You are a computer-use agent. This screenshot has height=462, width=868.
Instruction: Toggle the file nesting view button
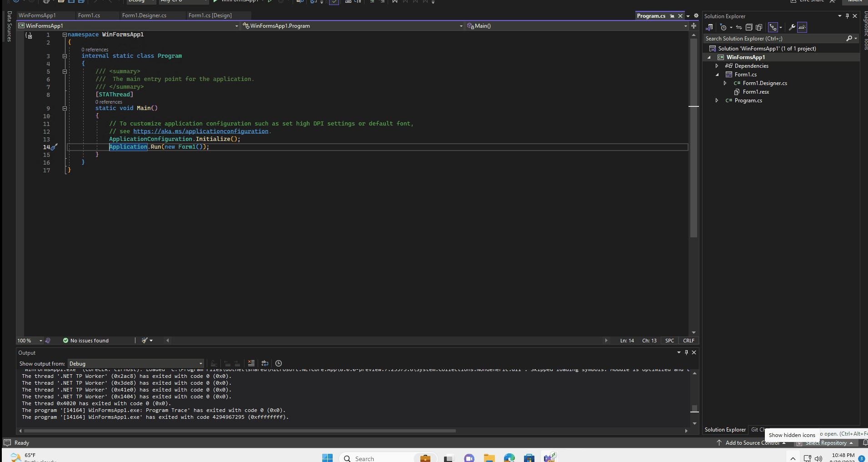tap(773, 27)
